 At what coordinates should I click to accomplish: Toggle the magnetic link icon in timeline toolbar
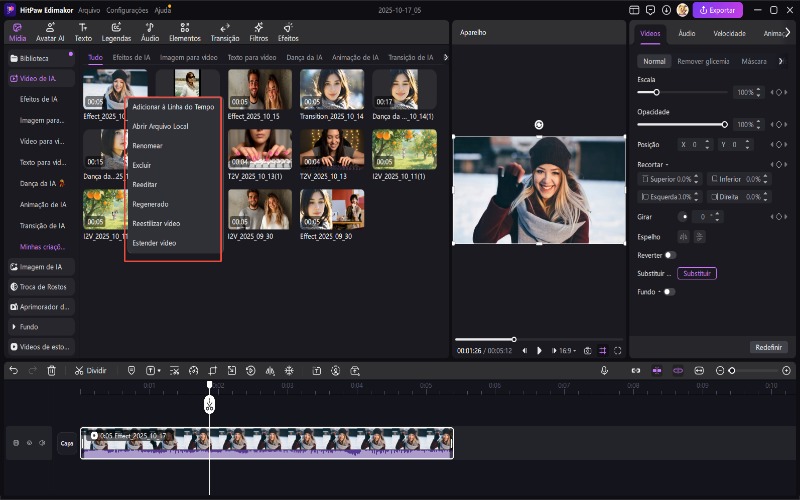pos(636,371)
